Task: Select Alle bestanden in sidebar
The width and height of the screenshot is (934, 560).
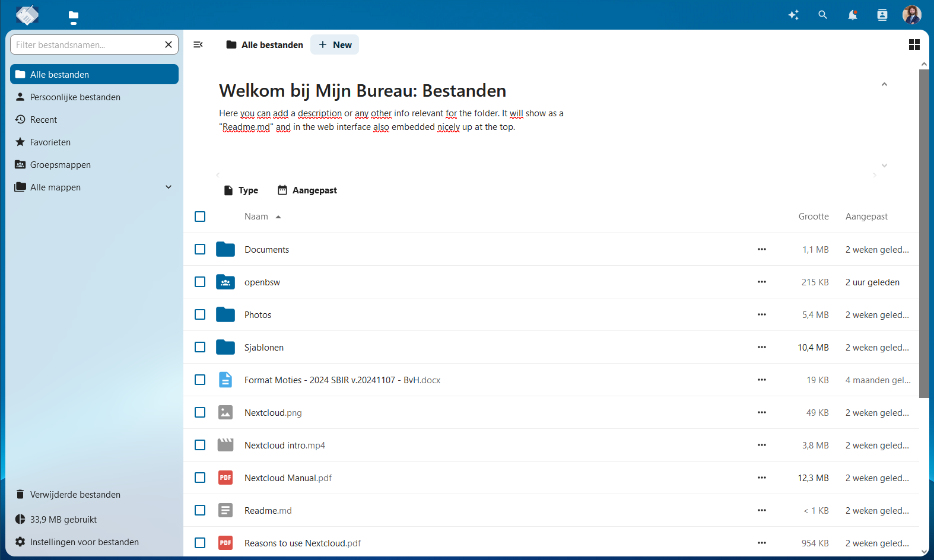Action: pyautogui.click(x=94, y=74)
